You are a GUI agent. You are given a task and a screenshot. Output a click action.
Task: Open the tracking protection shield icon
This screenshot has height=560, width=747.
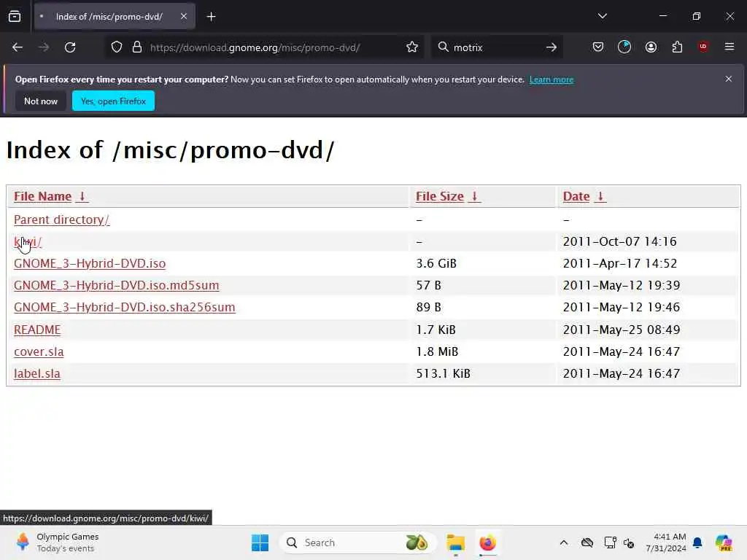[117, 47]
